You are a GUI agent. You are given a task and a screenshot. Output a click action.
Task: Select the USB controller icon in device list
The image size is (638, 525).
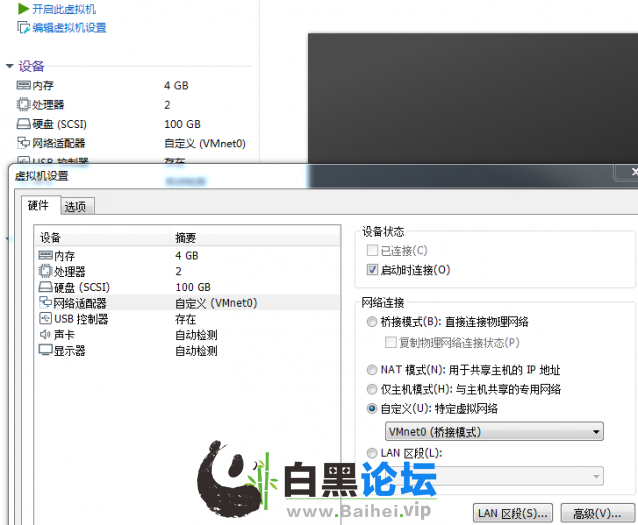pos(45,319)
